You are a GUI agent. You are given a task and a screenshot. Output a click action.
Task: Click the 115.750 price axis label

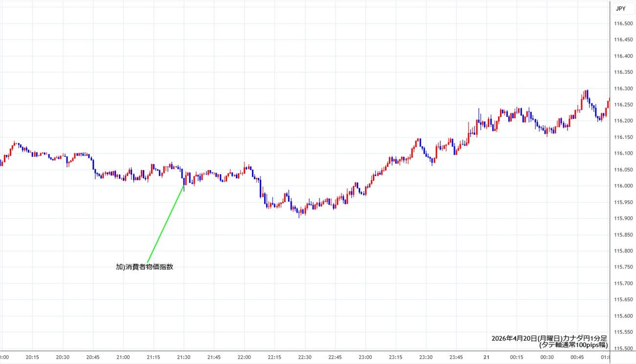click(x=623, y=267)
